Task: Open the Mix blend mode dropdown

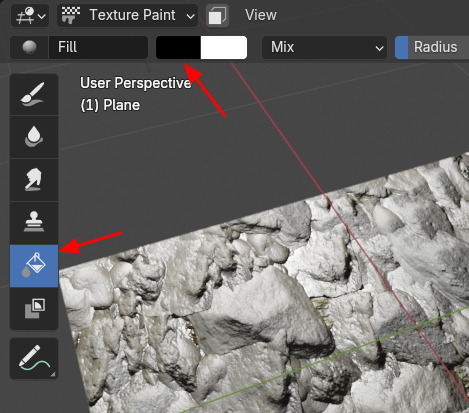Action: (324, 47)
